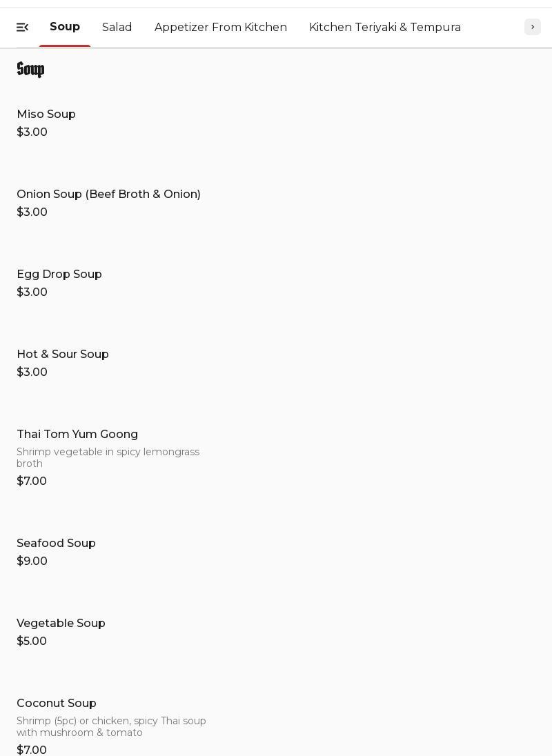Click the $9.00 Seafood Soup price
The height and width of the screenshot is (756, 552).
(x=32, y=561)
